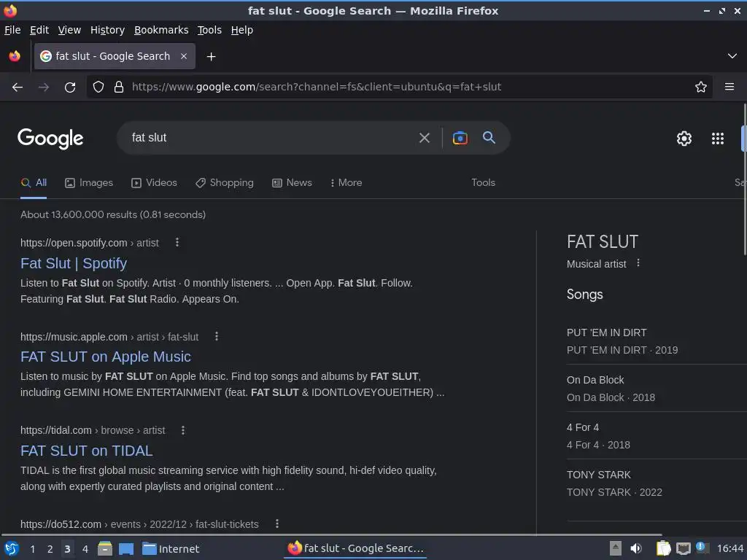The width and height of the screenshot is (747, 560).
Task: Open Firefox View pinned icon
Action: (x=15, y=56)
